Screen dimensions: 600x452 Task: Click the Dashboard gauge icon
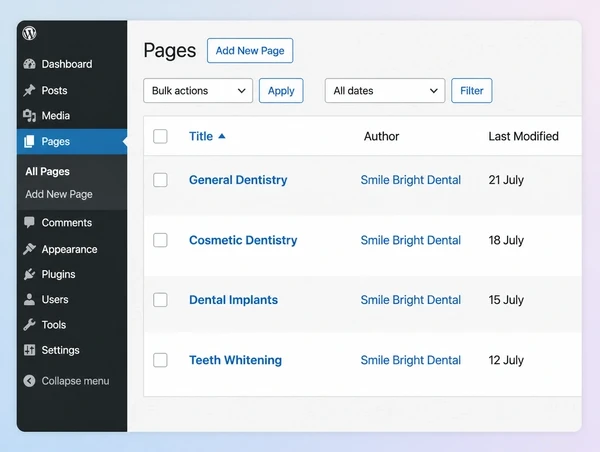click(x=29, y=64)
